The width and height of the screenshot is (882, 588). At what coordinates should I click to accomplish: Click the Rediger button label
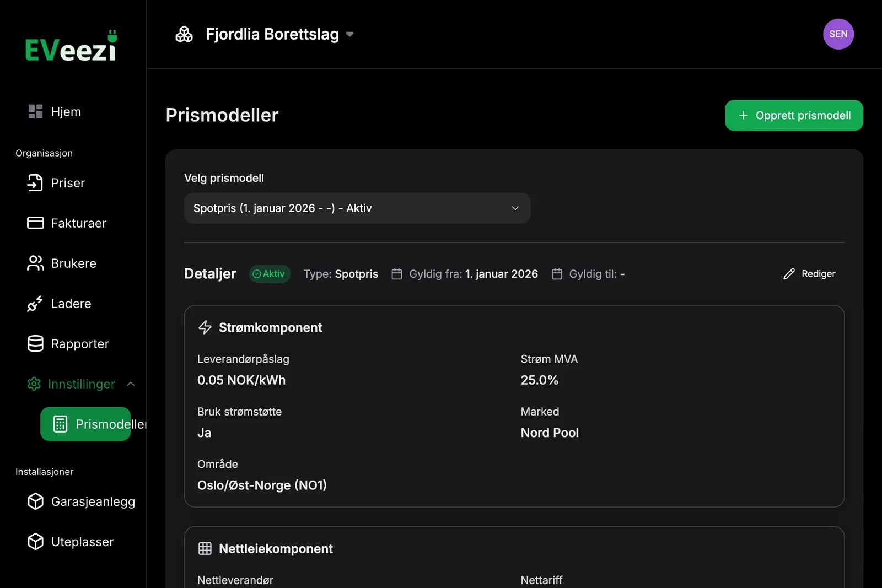point(819,274)
